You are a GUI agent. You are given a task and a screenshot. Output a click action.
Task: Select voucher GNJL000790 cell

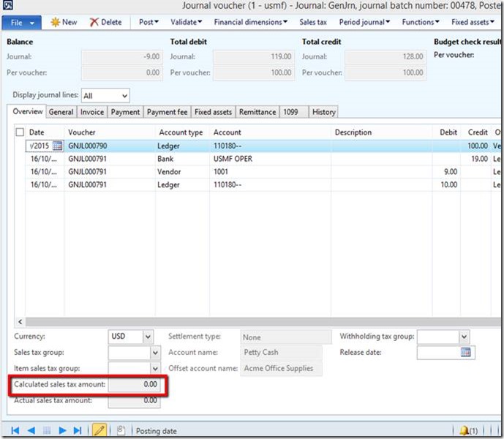point(110,146)
